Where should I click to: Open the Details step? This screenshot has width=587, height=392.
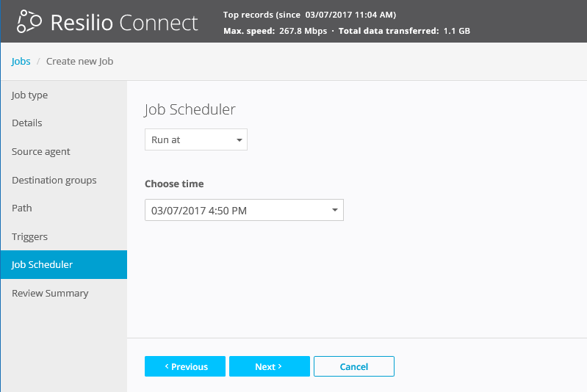pos(26,123)
